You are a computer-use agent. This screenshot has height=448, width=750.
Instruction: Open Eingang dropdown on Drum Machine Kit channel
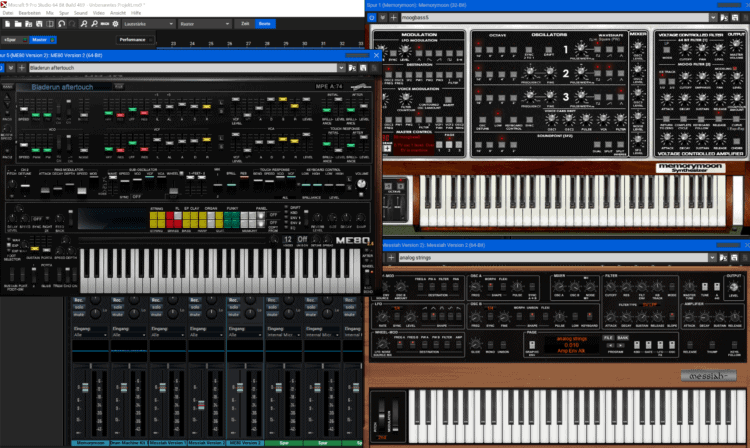[129, 335]
